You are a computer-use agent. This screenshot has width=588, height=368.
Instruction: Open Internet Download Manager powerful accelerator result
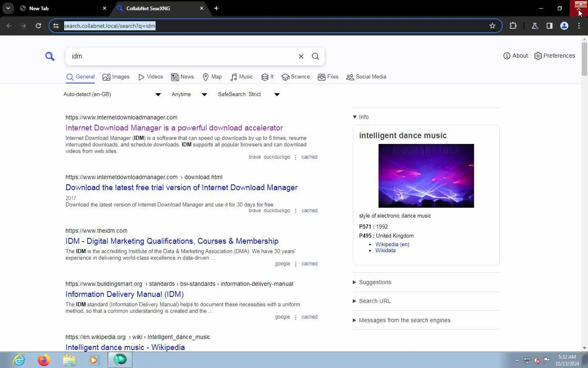click(x=174, y=128)
